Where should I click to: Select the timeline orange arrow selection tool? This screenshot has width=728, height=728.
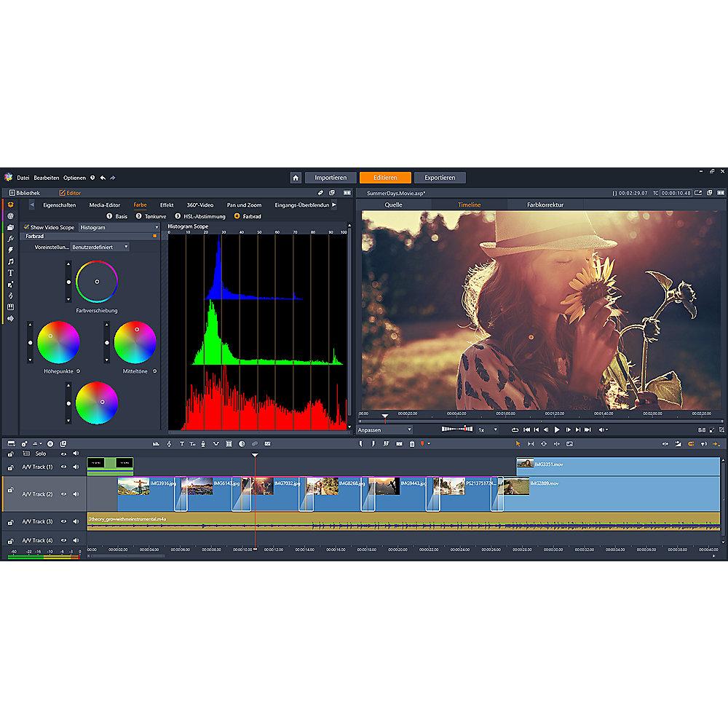pyautogui.click(x=518, y=444)
